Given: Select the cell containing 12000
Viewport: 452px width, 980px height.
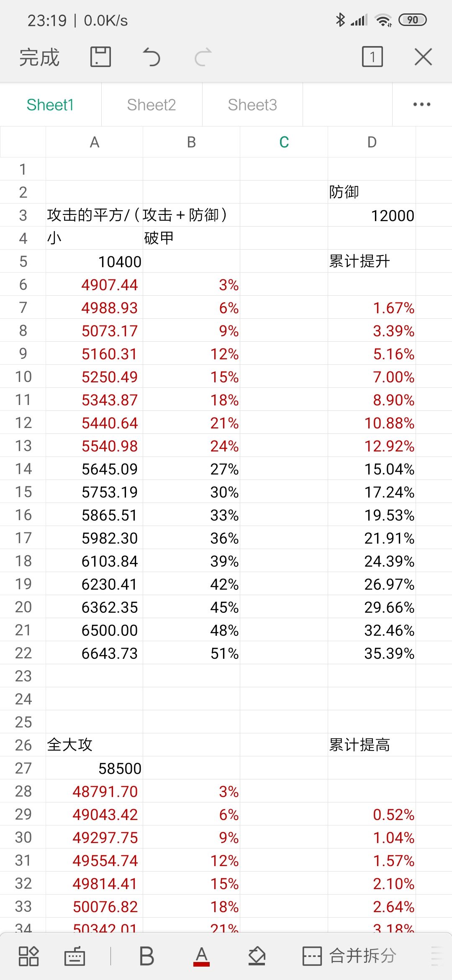Looking at the screenshot, I should pyautogui.click(x=372, y=215).
